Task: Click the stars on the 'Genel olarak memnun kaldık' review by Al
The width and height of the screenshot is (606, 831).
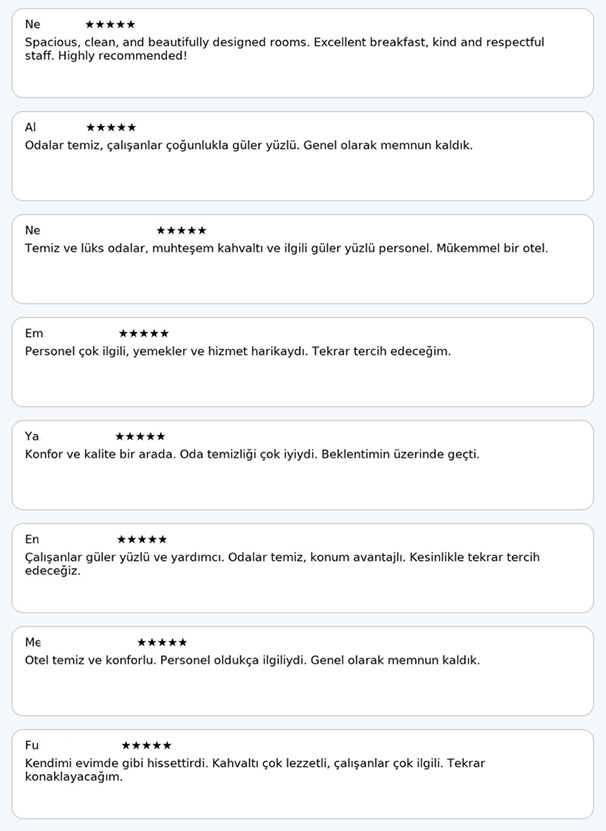Action: click(x=111, y=127)
